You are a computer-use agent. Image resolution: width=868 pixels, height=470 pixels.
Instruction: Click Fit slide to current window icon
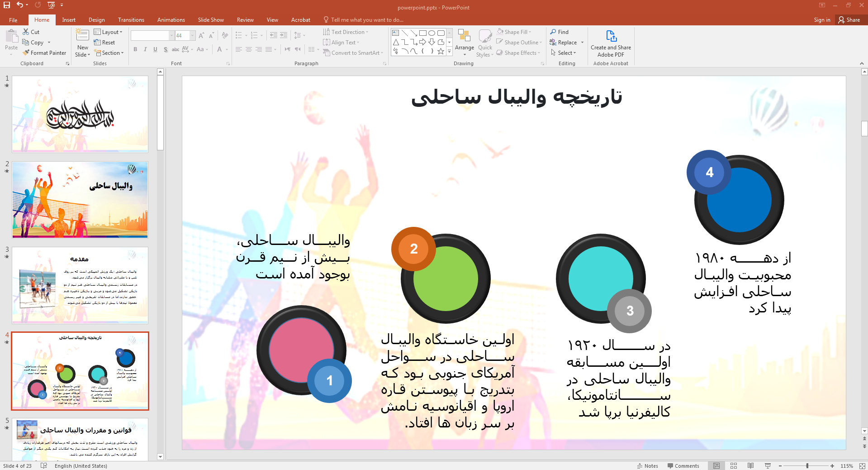click(862, 466)
